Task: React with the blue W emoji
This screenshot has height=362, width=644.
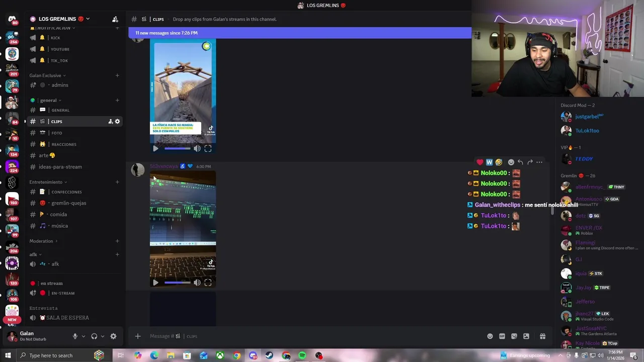Action: [489, 162]
